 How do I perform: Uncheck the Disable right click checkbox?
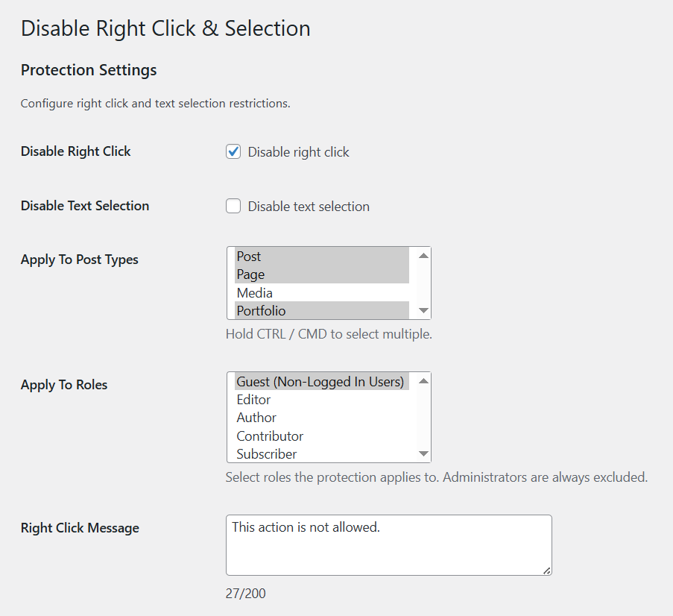[233, 152]
